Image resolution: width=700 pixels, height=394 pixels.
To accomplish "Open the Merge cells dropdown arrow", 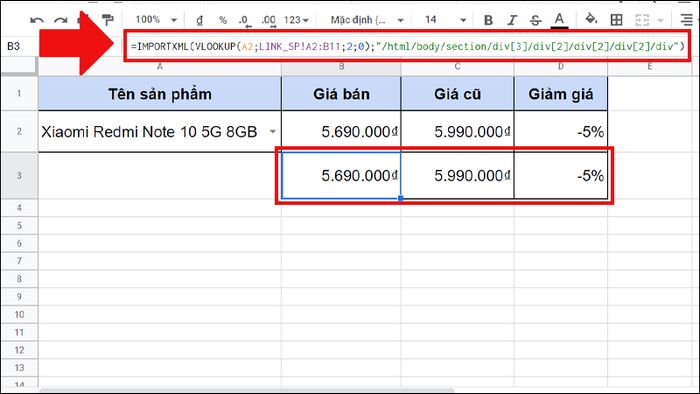I will pyautogui.click(x=660, y=20).
